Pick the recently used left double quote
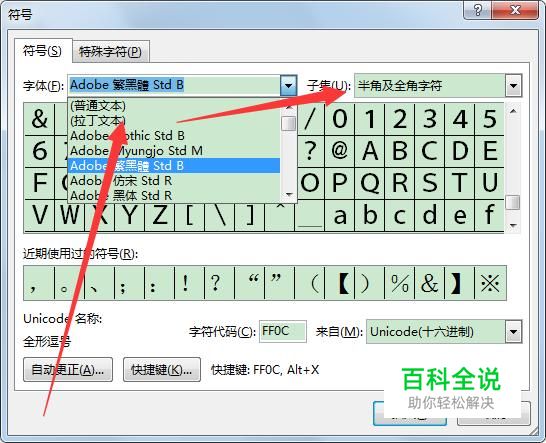This screenshot has height=443, width=546. coord(249,283)
